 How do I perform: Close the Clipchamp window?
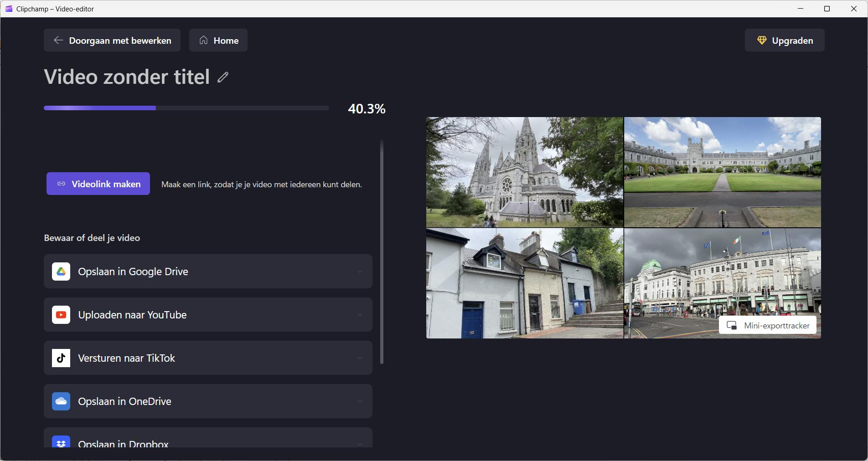pos(854,9)
